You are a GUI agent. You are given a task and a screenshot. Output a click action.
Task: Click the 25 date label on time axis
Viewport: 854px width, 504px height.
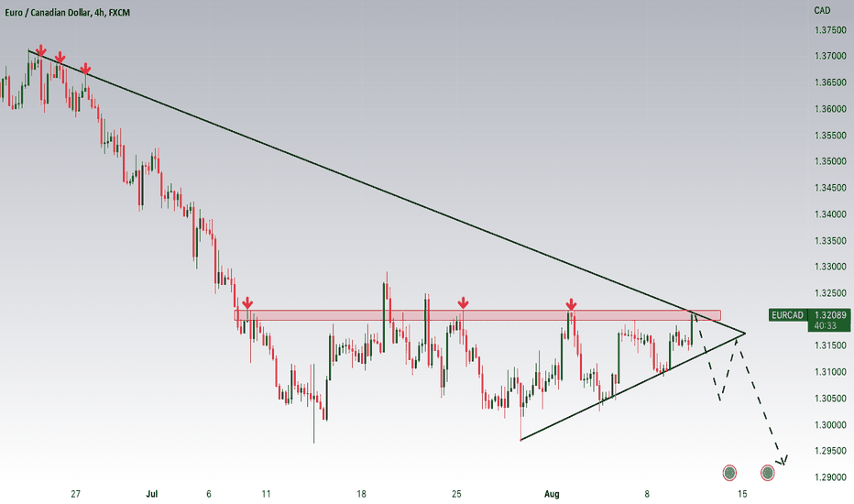pos(456,494)
